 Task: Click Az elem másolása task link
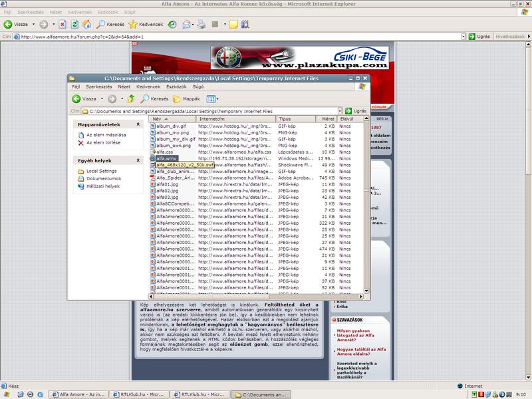pyautogui.click(x=105, y=134)
